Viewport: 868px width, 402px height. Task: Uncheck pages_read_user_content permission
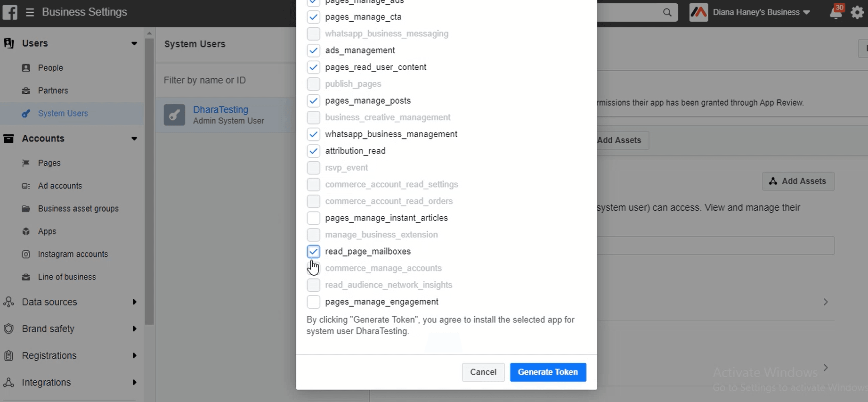(313, 67)
